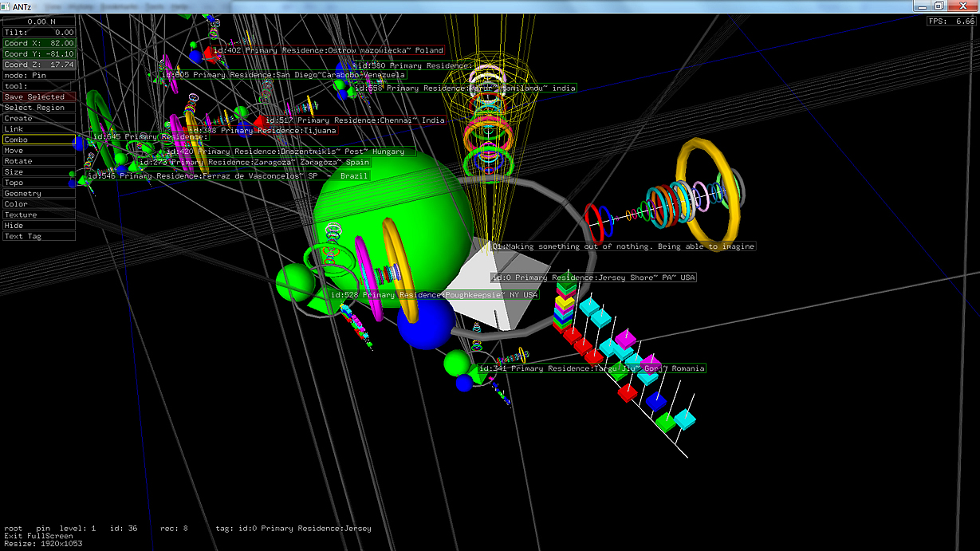Toggle the Text Tag option

[x=38, y=236]
